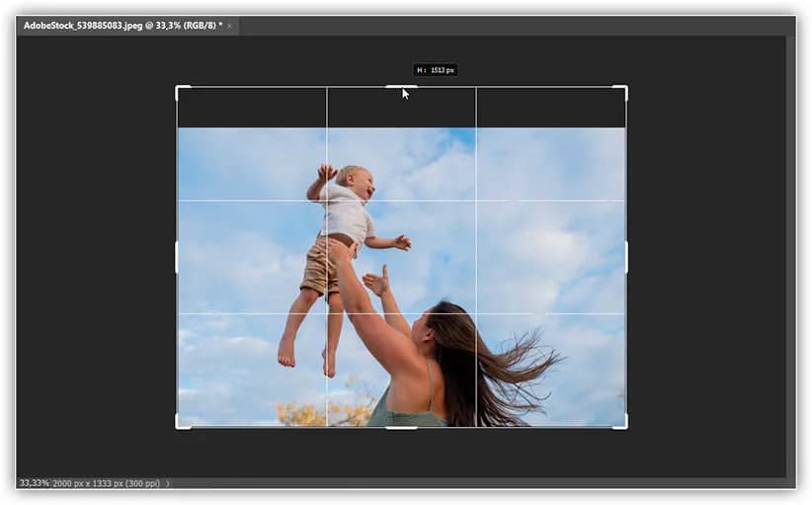Expand the status bar arrow menu

tap(167, 483)
